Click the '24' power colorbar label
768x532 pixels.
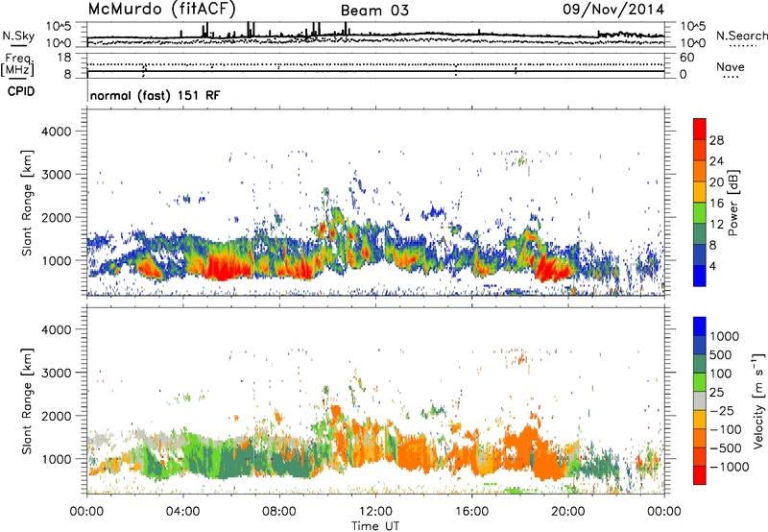716,161
